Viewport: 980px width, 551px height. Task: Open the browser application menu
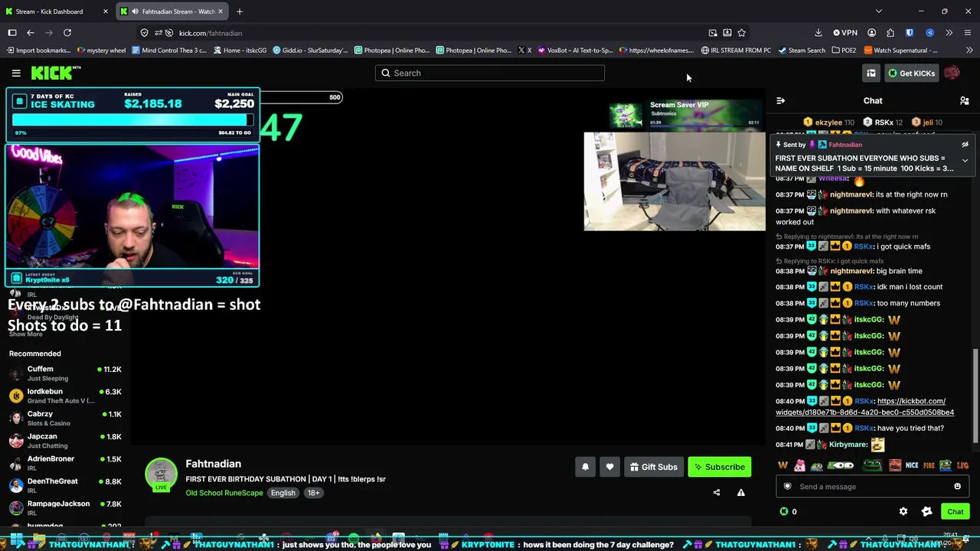tap(968, 33)
